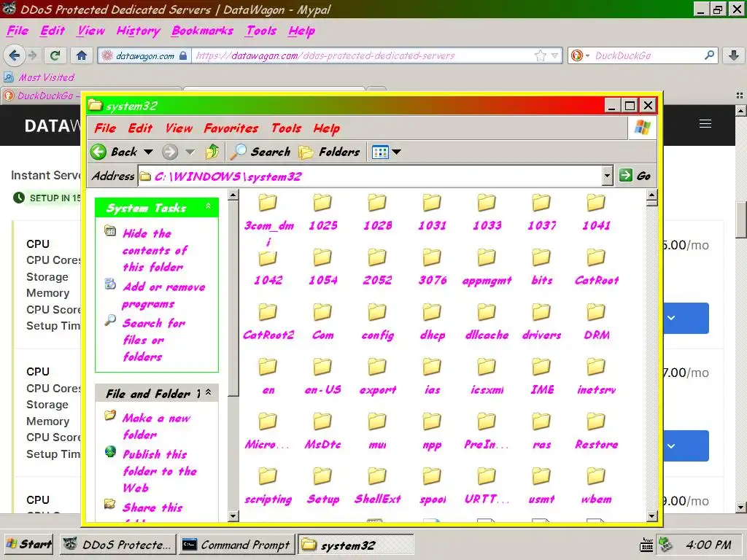Select the CatRoot folder
The height and width of the screenshot is (560, 747).
pos(597,267)
